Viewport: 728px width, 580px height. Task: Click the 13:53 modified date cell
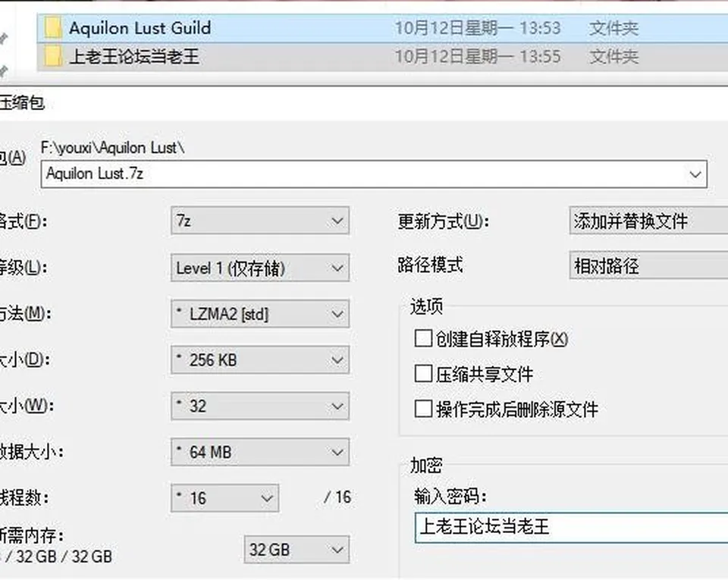click(478, 28)
